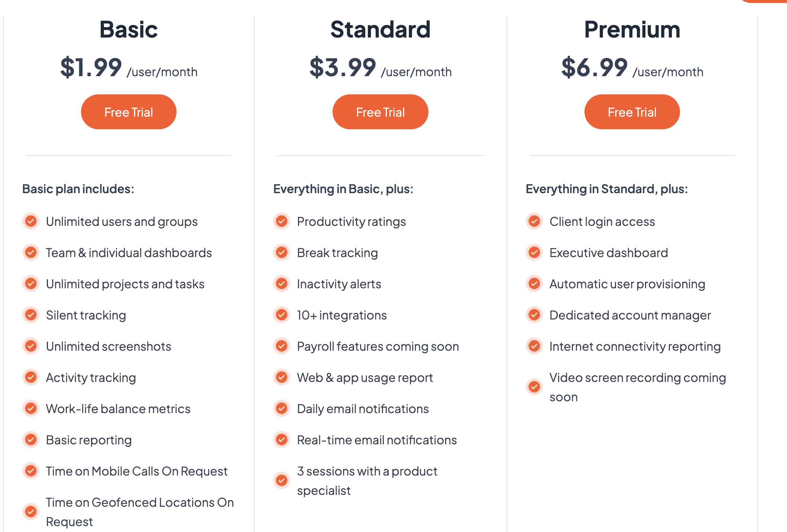Click Internet connectivity reporting feature text
Screen dimensions: 787x532
coord(635,346)
